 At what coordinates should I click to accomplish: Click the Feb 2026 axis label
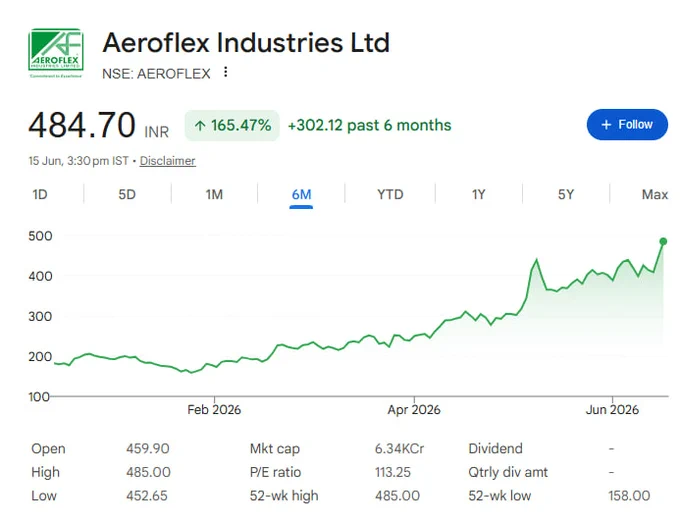tap(214, 410)
